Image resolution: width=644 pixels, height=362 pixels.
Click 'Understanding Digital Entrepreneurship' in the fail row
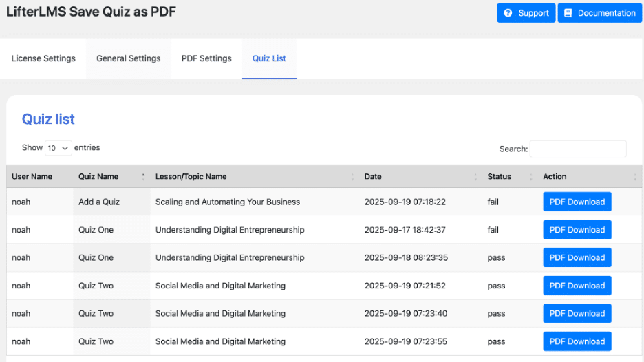[x=230, y=230]
